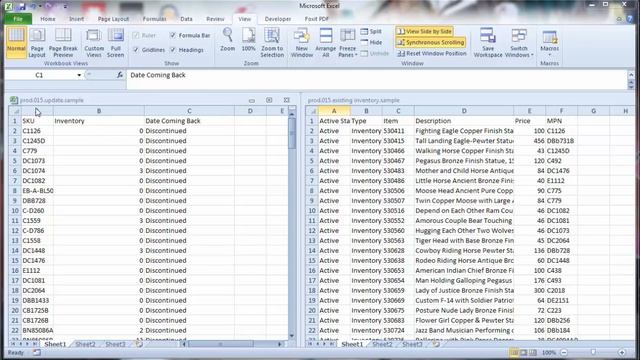This screenshot has height=360, width=640.
Task: Click Normal view status bar icon
Action: (x=514, y=353)
